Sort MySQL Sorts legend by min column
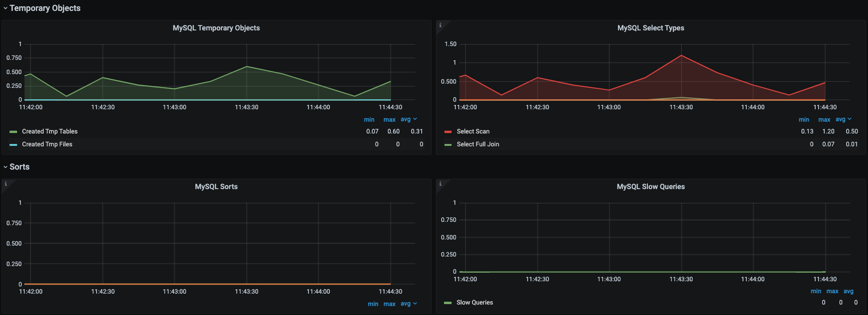Viewport: 868px width, 315px height. pos(373,304)
